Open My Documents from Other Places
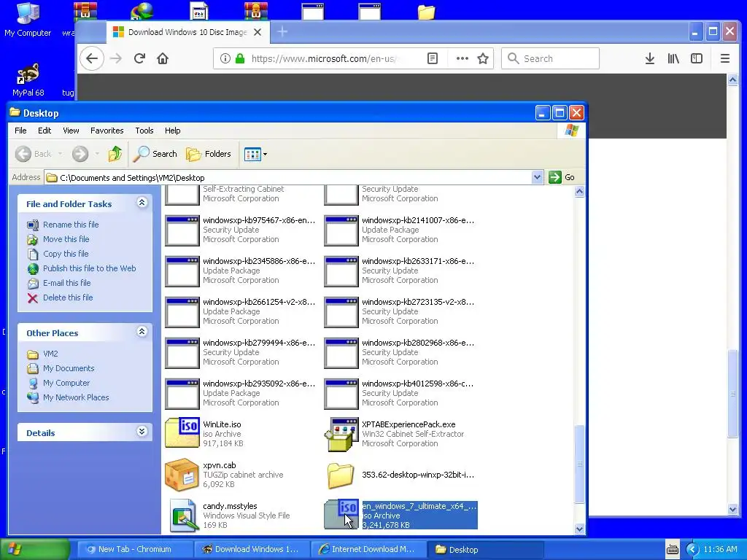Image resolution: width=747 pixels, height=560 pixels. 69,368
